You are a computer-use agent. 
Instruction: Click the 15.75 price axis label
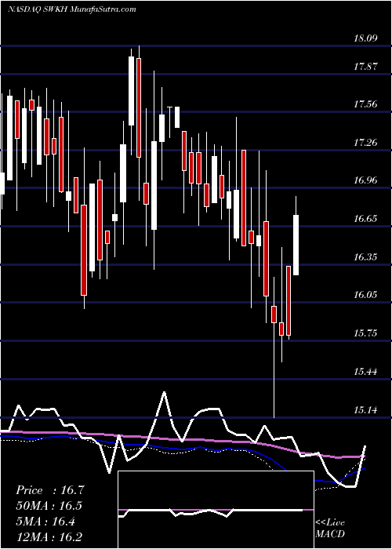[x=365, y=333]
